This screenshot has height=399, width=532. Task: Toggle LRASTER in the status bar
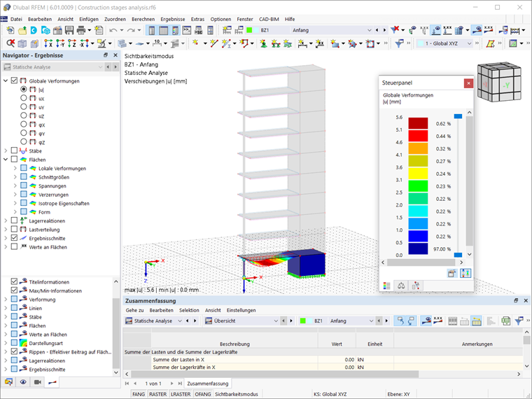click(x=181, y=394)
